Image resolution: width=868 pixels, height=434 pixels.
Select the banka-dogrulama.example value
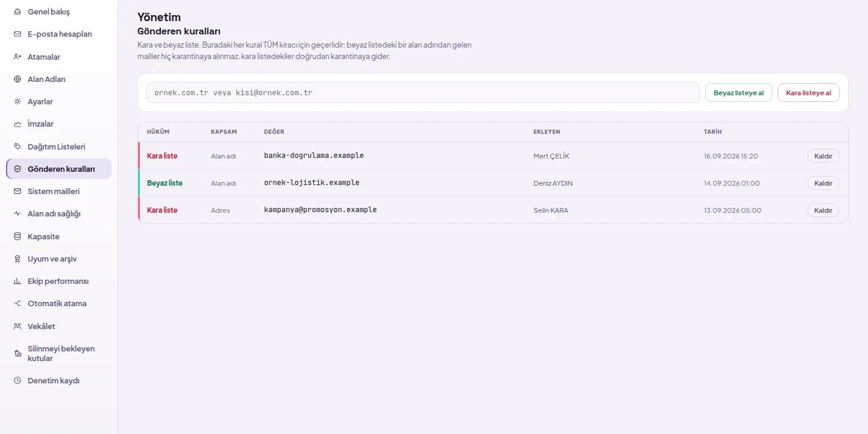coord(314,156)
